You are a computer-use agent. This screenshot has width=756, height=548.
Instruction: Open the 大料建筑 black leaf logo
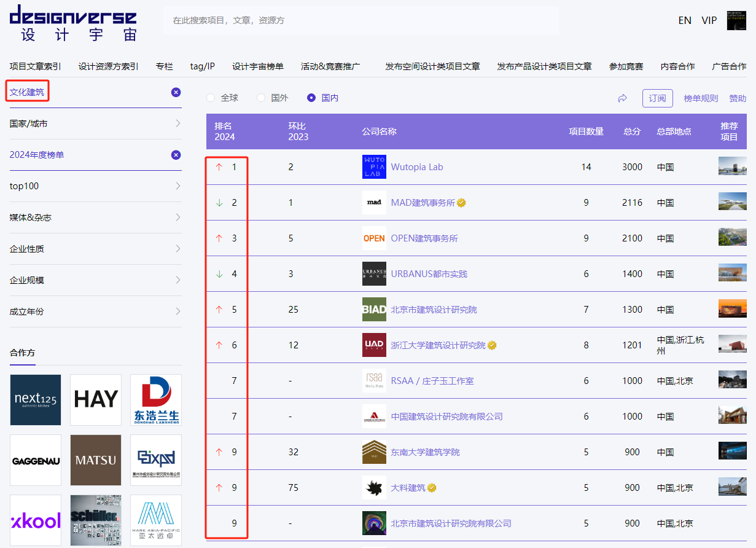[374, 488]
